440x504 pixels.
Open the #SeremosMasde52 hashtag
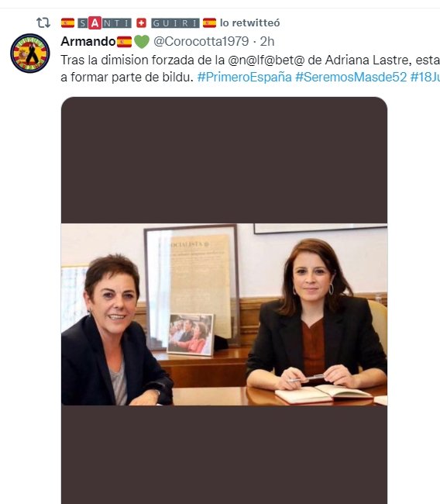coord(351,77)
